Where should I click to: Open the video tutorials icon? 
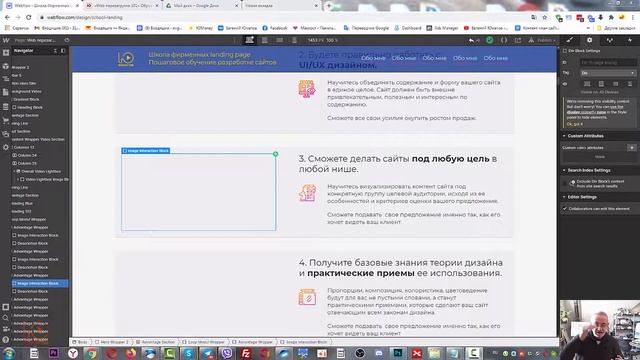(x=6, y=329)
